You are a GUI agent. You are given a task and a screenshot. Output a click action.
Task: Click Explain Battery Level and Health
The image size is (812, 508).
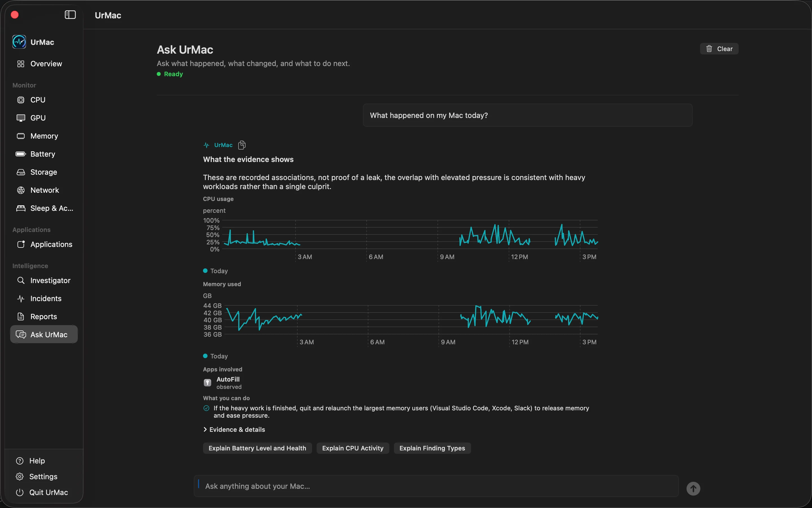pos(257,448)
